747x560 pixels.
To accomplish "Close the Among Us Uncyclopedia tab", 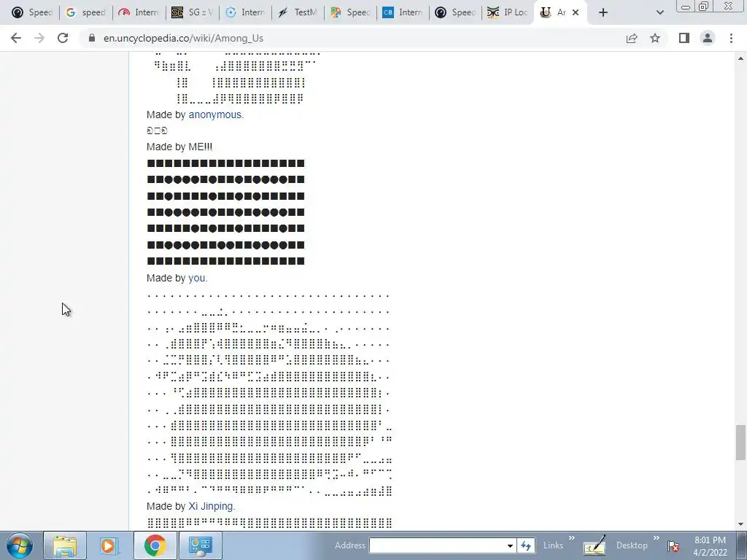I will 576,12.
